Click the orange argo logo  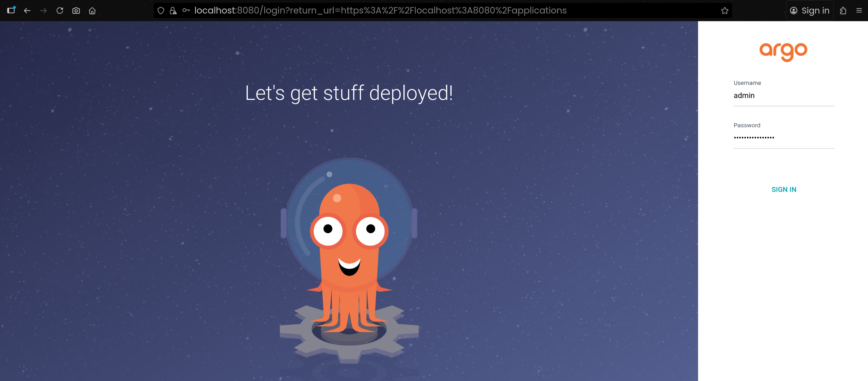(x=783, y=52)
